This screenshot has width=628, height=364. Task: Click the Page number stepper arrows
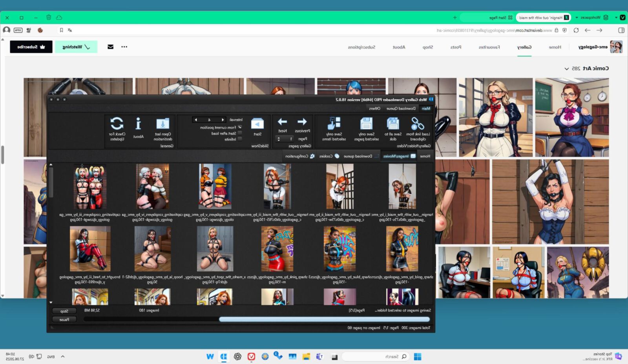click(x=279, y=139)
